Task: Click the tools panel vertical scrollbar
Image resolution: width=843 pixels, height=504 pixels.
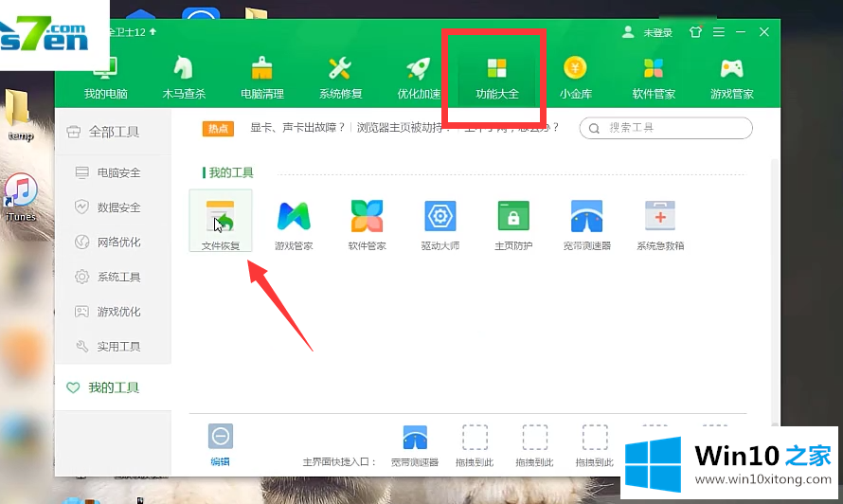Action: 775,291
